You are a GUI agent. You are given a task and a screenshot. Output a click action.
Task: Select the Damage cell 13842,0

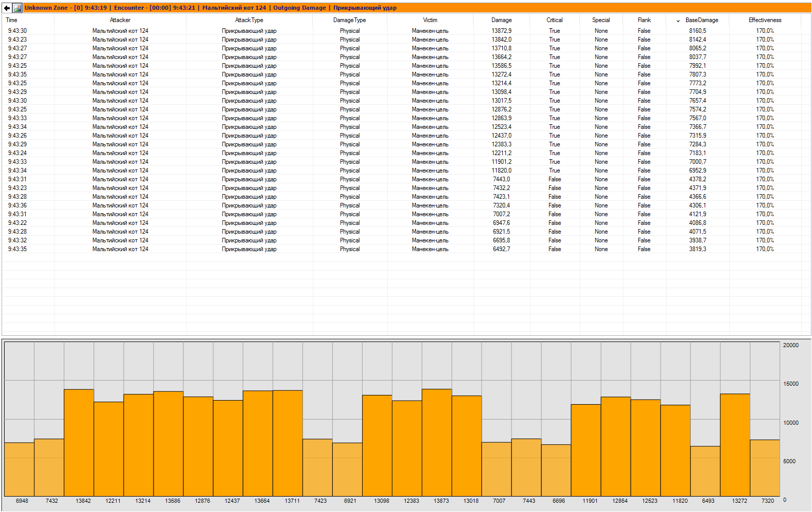(502, 40)
